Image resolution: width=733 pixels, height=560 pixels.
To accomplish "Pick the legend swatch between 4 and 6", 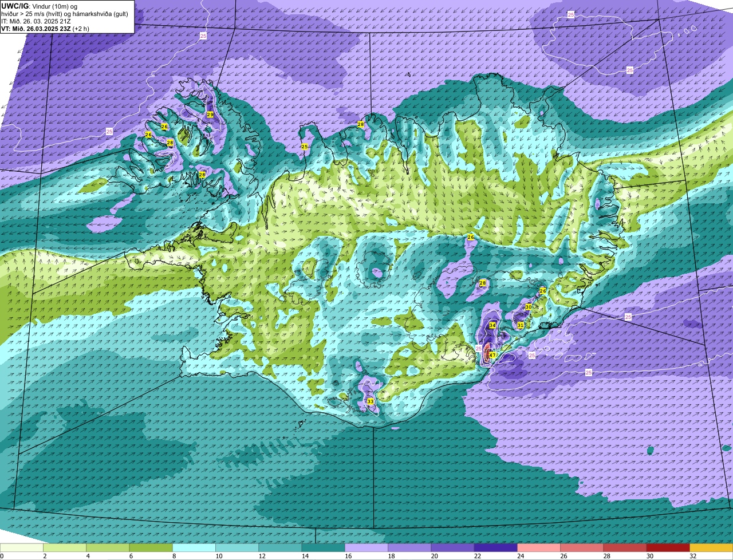I will click(x=108, y=548).
